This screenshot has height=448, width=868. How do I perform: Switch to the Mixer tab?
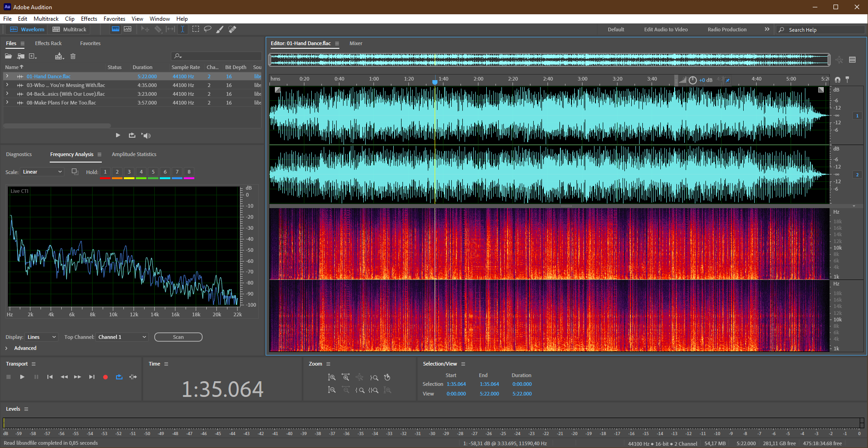356,43
